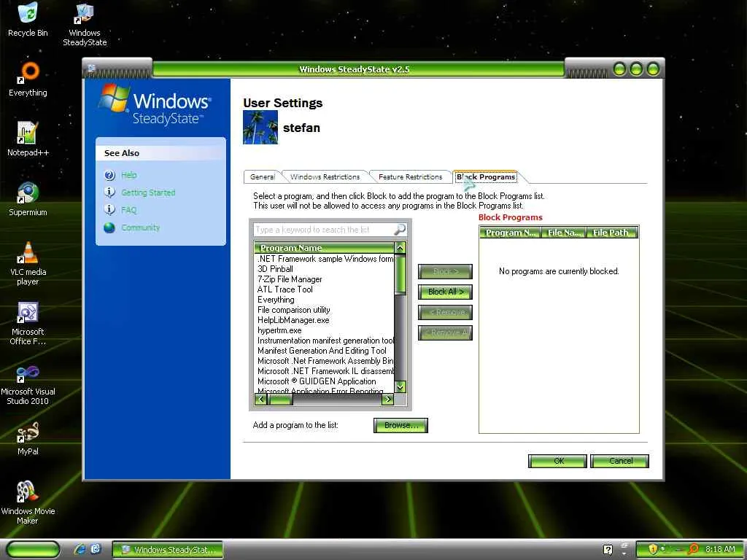The height and width of the screenshot is (560, 747).
Task: Click the horizontal scroll right arrow
Action: 388,400
